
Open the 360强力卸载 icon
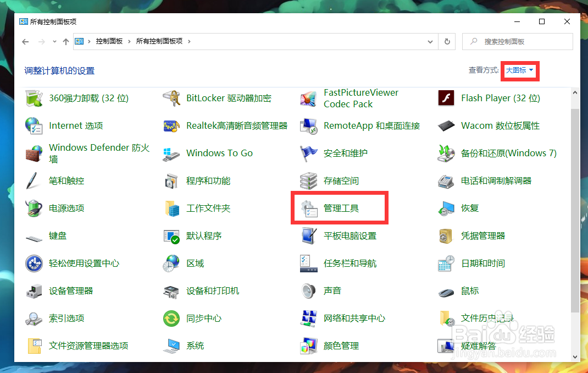point(34,98)
